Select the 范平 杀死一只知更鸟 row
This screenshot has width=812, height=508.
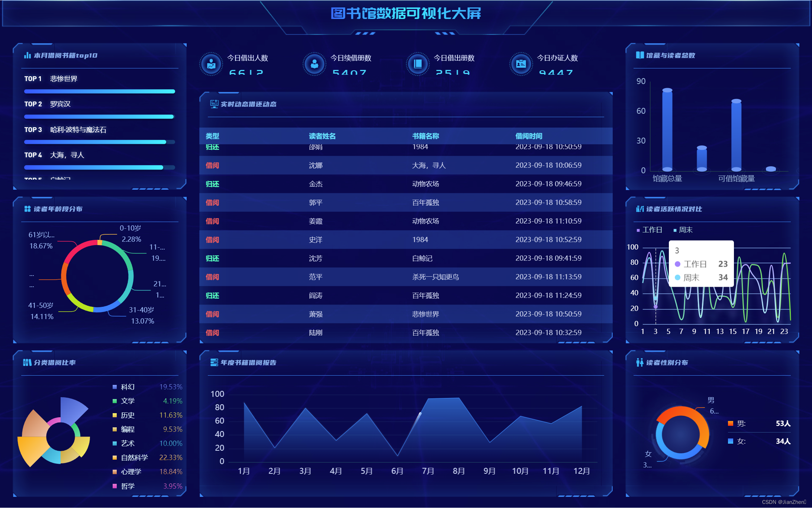click(406, 277)
